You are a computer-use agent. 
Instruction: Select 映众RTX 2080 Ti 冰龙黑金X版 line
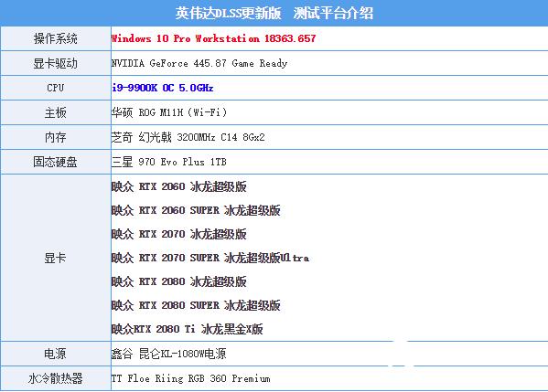pos(187,329)
